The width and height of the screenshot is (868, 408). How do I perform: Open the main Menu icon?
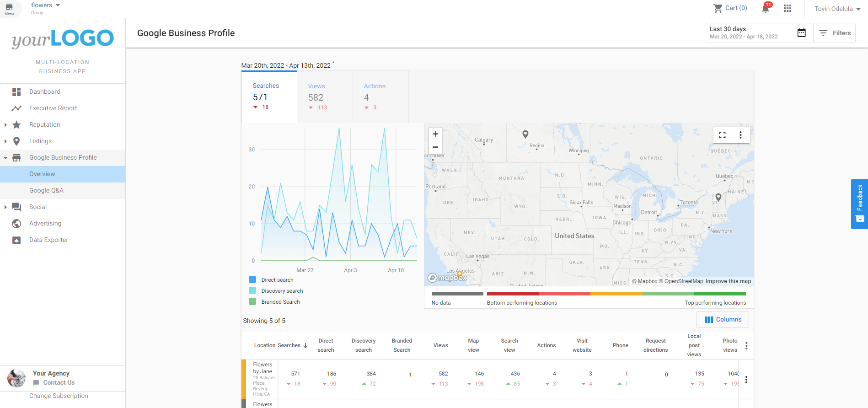tap(9, 9)
